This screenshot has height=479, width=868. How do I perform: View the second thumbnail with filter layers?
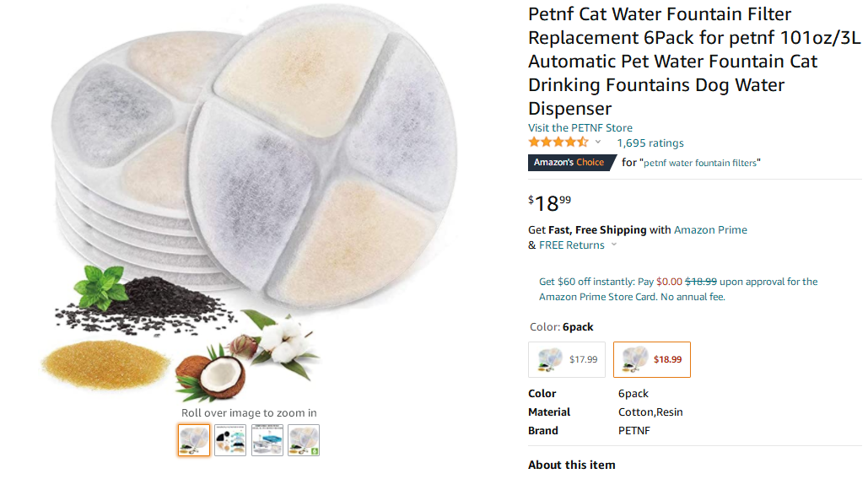[230, 439]
